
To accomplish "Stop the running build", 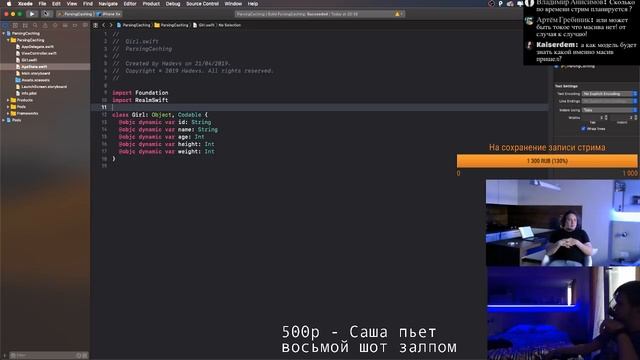I will click(46, 14).
